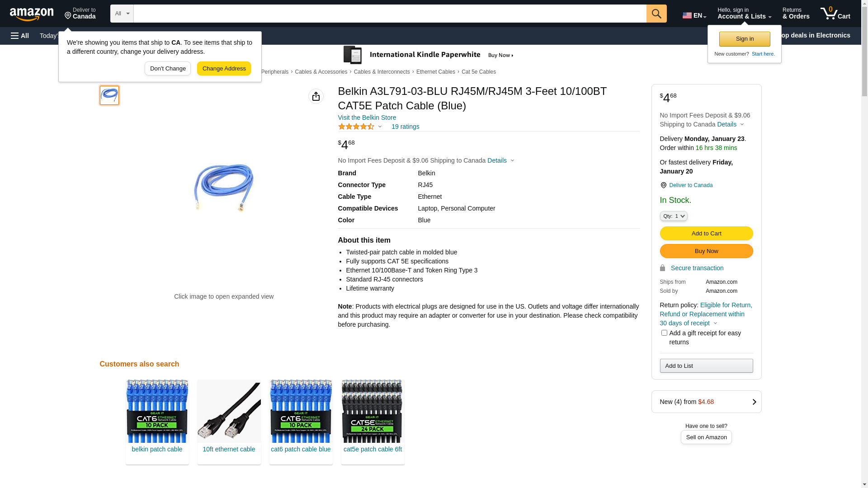The height and width of the screenshot is (488, 868).
Task: Check the gift receipt checkbox
Action: click(664, 333)
